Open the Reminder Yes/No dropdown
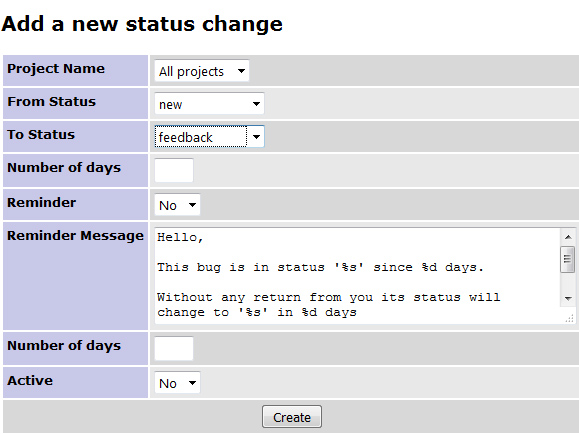The height and width of the screenshot is (434, 579). (177, 205)
